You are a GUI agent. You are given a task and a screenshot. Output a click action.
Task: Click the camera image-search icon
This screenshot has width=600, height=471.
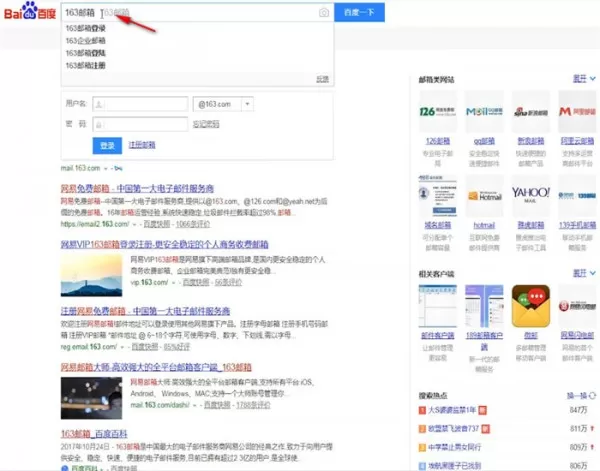coord(324,13)
